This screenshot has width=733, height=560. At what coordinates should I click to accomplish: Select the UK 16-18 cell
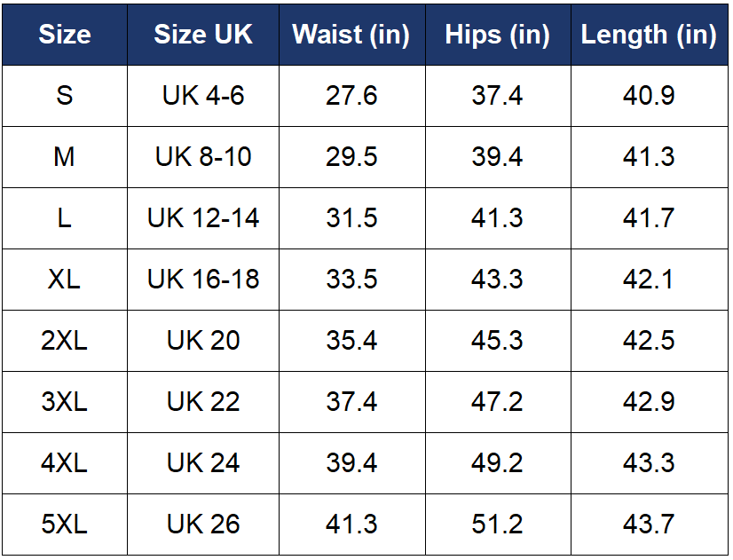pos(203,280)
